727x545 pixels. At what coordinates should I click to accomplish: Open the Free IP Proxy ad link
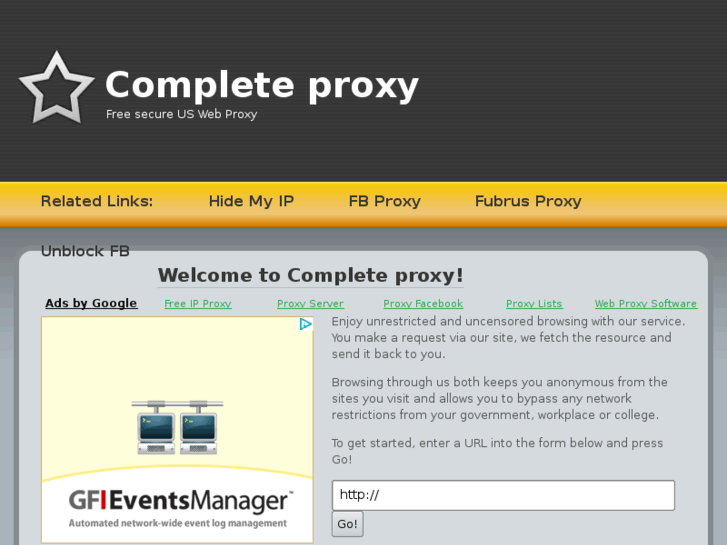coord(198,304)
